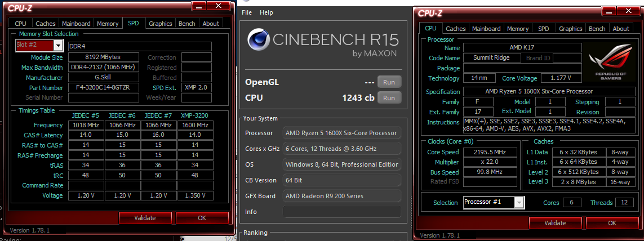
Task: Run the OpenGL benchmark
Action: 389,82
